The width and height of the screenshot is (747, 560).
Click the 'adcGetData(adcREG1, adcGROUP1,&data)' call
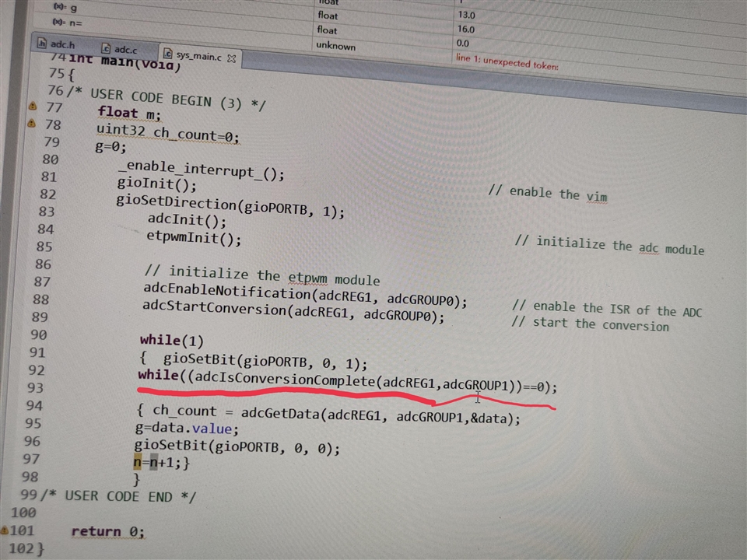(x=381, y=415)
